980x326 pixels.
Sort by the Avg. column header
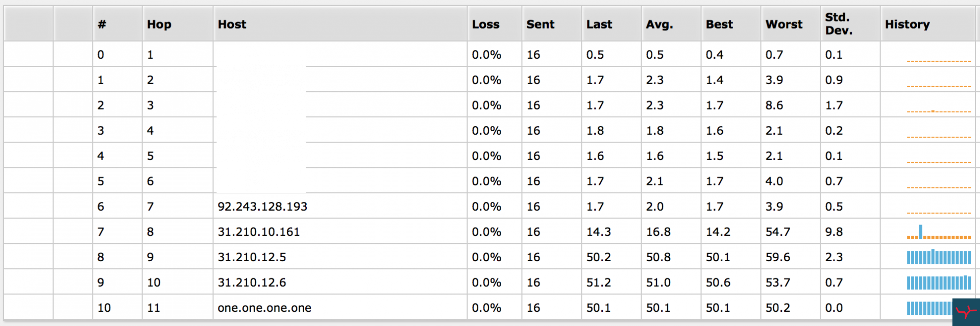click(x=659, y=24)
